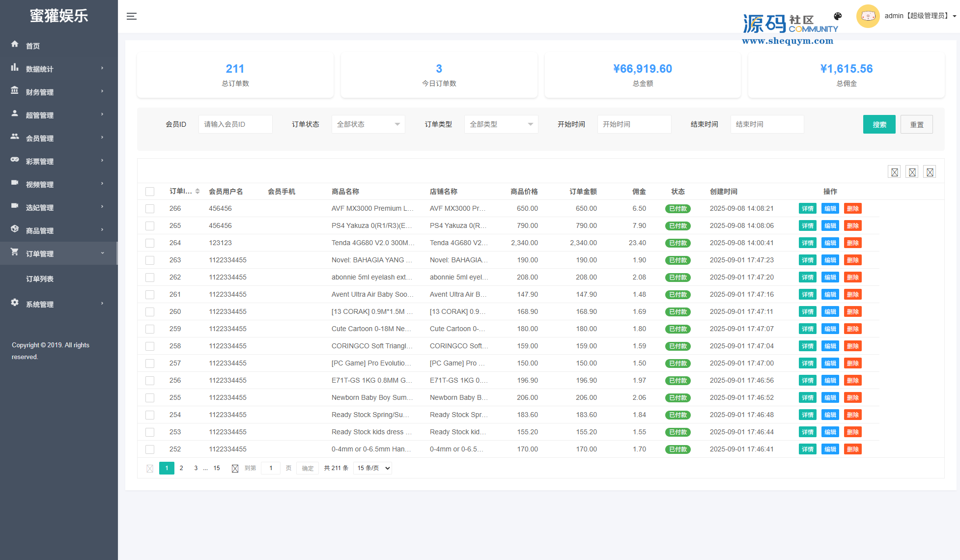The width and height of the screenshot is (960, 560).
Task: Open the order list submenu item
Action: [40, 279]
